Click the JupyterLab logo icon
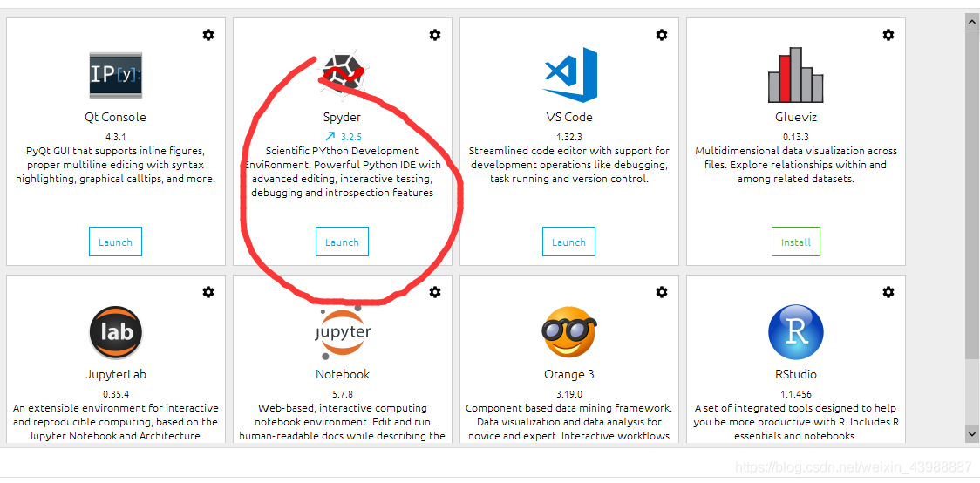Viewport: 980px width, 483px height. click(x=116, y=332)
